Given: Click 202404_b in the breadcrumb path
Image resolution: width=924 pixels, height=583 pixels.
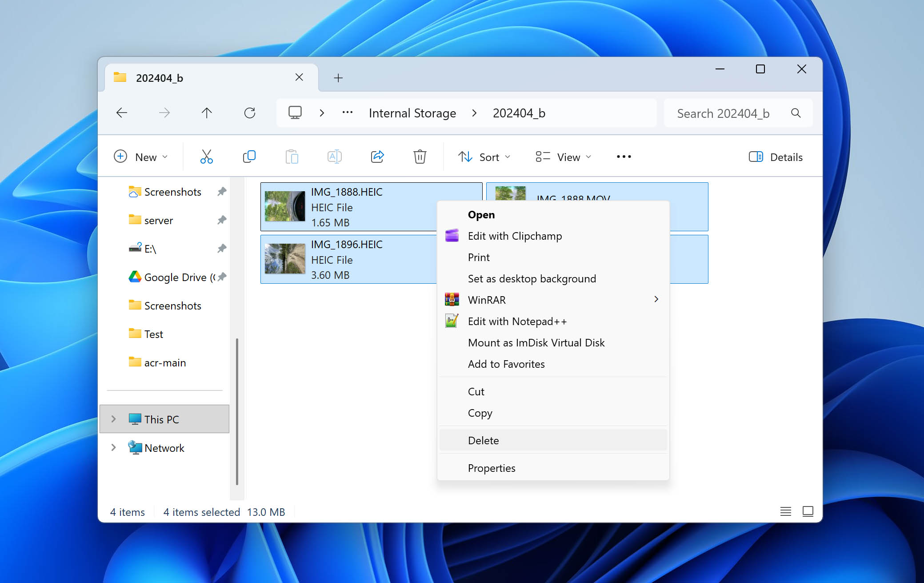Looking at the screenshot, I should pos(519,113).
